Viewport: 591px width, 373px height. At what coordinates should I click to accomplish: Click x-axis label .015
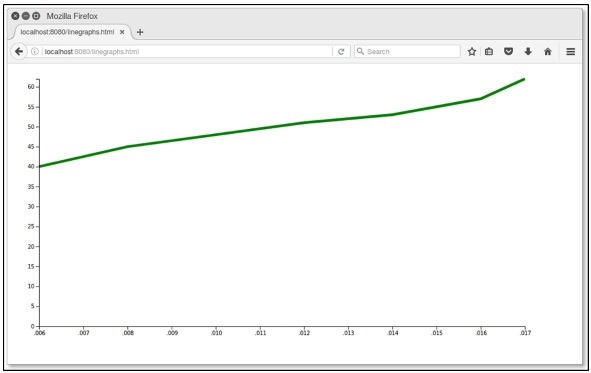437,333
